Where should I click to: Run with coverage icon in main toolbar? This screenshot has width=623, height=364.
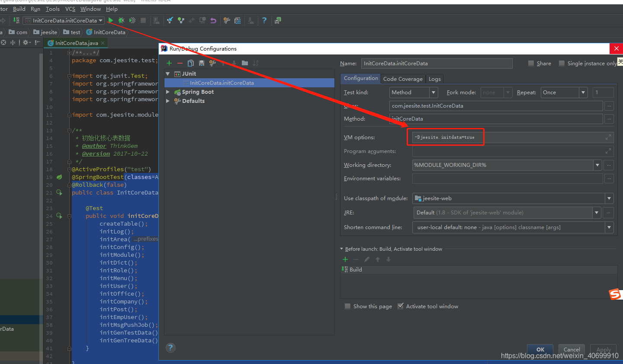132,20
